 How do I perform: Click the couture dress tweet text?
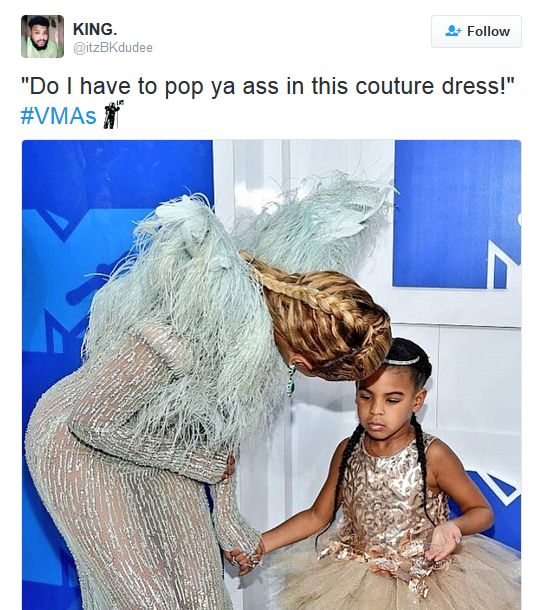268,86
